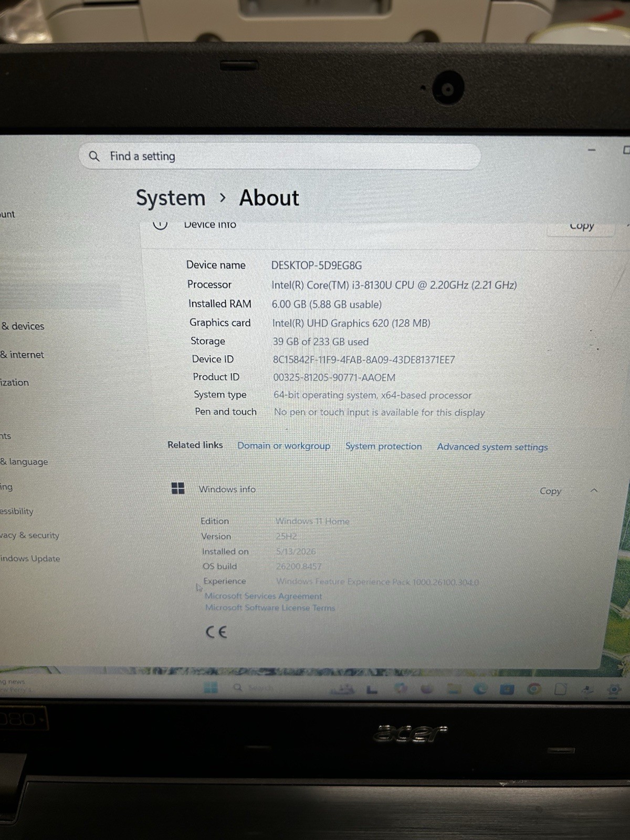Select the Graphics card UHD Graphics 620 value
Screen dimensions: 630x840
351,323
